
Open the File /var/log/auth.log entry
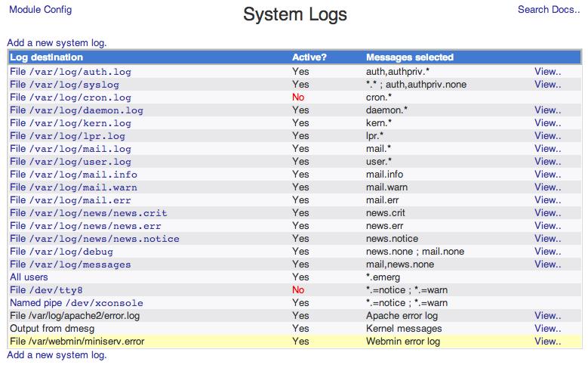coord(70,72)
